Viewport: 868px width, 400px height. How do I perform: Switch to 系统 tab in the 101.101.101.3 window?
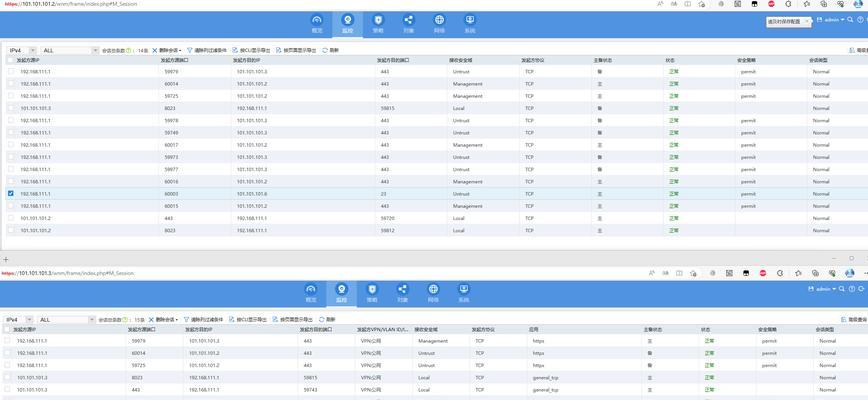coord(464,293)
